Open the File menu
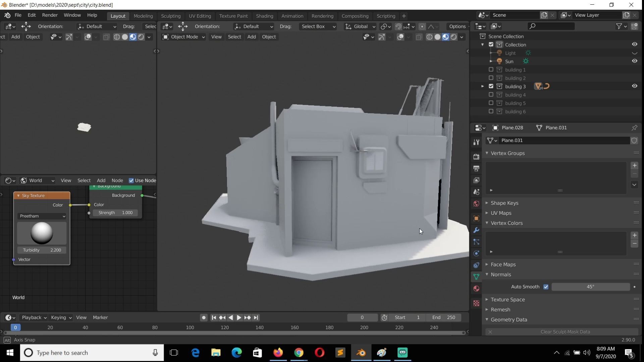Image resolution: width=644 pixels, height=362 pixels. [x=18, y=15]
